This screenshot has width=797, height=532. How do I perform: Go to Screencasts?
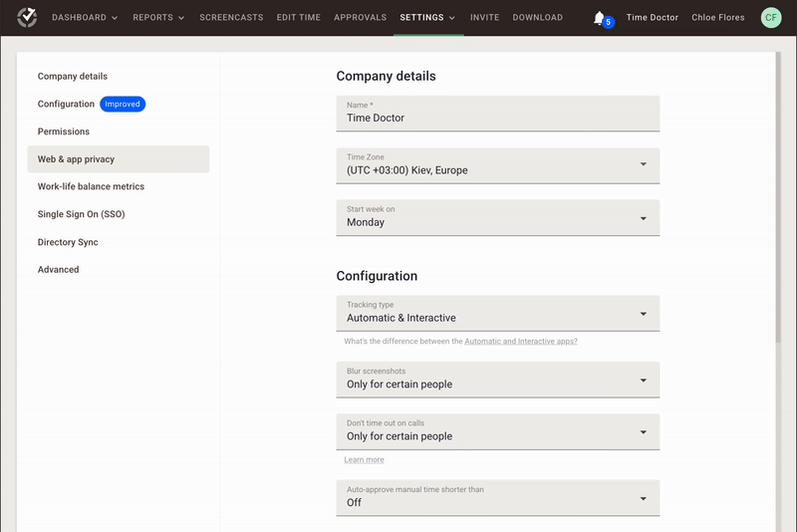pos(231,18)
